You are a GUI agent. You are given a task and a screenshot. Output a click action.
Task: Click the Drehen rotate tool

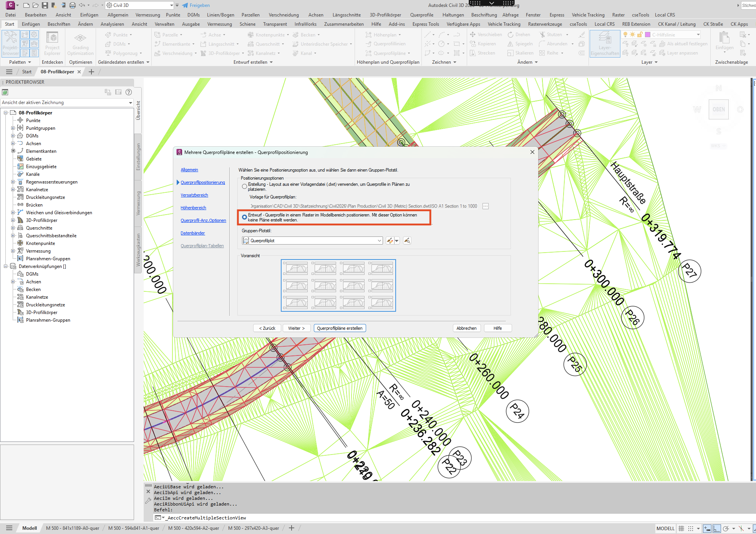pyautogui.click(x=519, y=35)
